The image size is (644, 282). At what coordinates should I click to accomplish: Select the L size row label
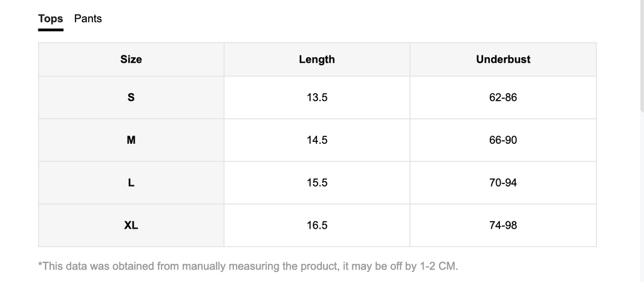pos(131,183)
